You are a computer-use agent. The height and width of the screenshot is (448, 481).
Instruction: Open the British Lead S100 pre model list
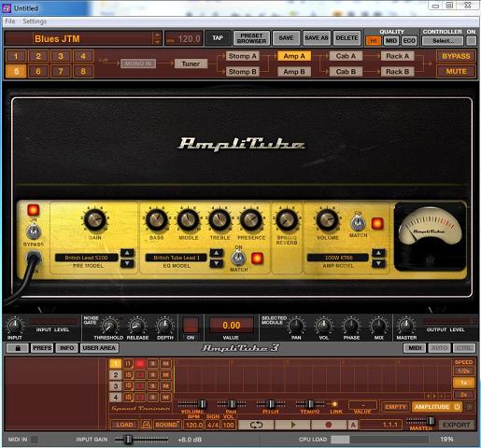pos(87,258)
